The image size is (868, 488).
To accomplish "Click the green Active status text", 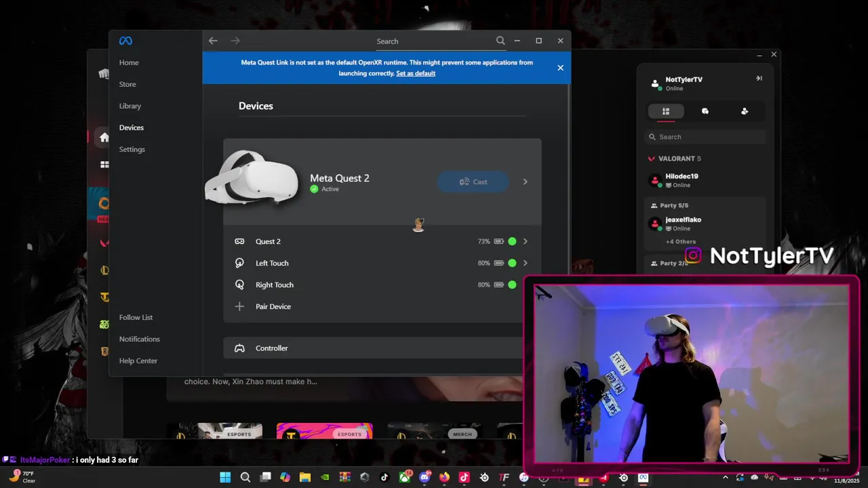I will pos(330,189).
